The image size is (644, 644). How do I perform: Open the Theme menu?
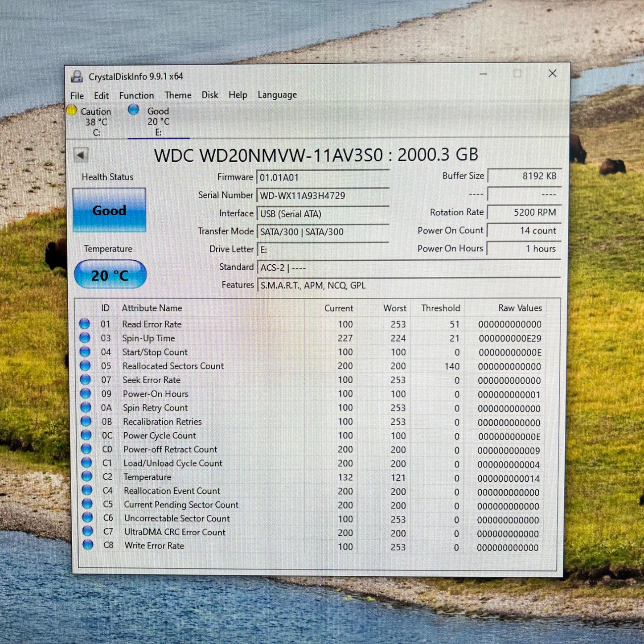click(x=178, y=95)
